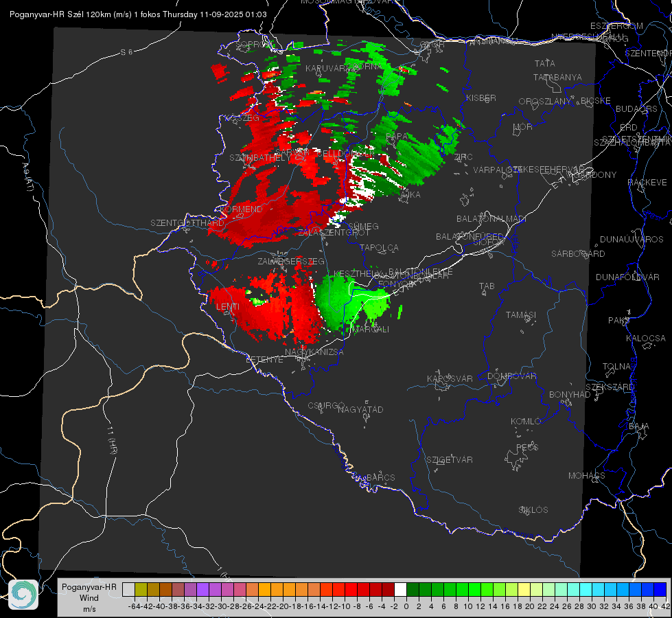Click the 'LETENYE' city label
The width and height of the screenshot is (672, 618).
click(x=264, y=359)
